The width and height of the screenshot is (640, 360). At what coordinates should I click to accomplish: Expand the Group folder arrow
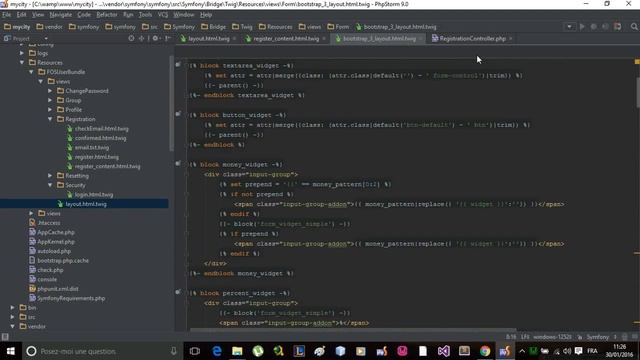coord(50,100)
